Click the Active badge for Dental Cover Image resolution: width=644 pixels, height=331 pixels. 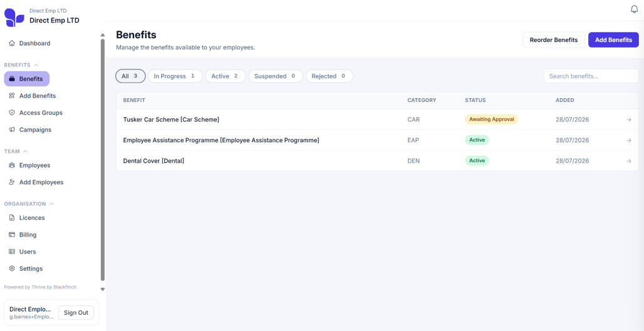pos(477,160)
